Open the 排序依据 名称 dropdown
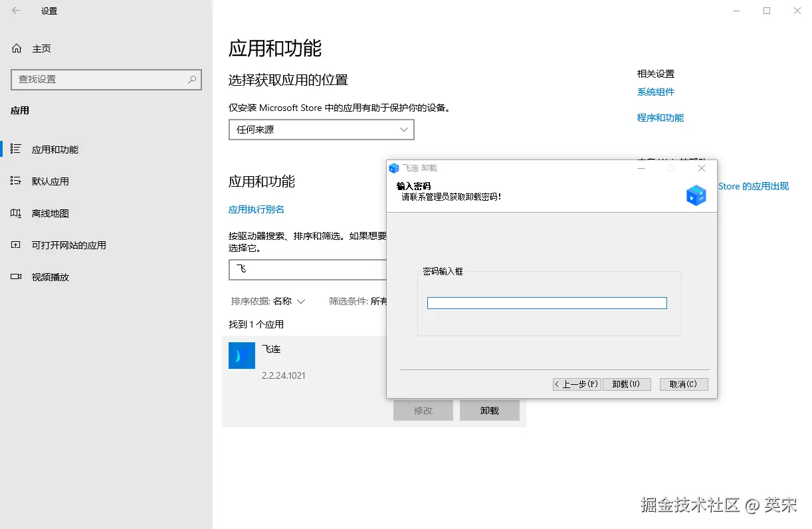The image size is (812, 529). pyautogui.click(x=268, y=301)
